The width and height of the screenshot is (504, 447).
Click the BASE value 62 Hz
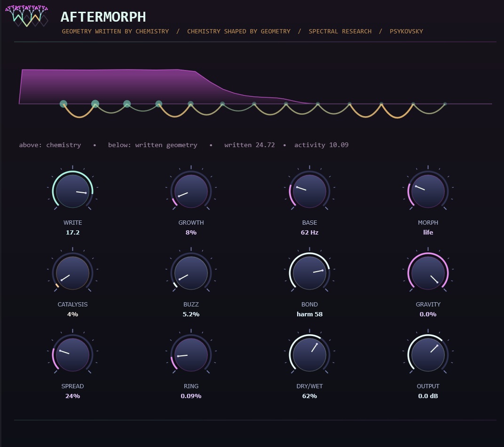(309, 232)
